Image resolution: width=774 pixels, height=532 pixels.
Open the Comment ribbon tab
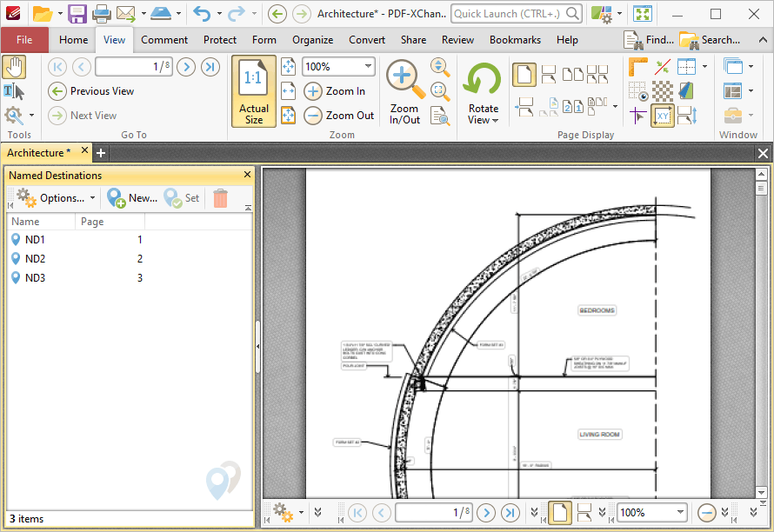164,40
